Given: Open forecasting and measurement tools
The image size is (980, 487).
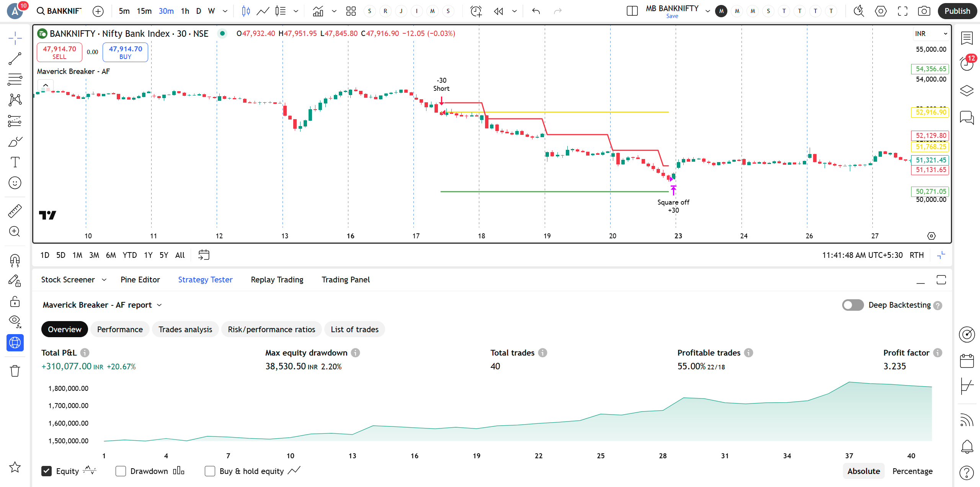Looking at the screenshot, I should pos(15,121).
